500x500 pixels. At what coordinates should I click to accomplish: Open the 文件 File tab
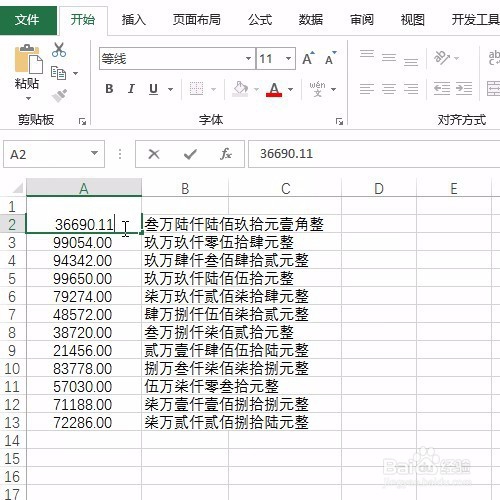click(27, 20)
